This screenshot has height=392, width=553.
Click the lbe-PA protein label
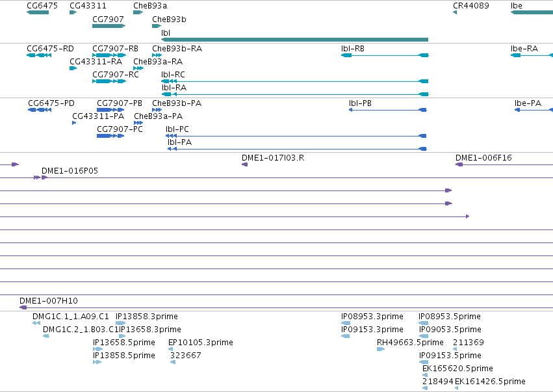coord(528,103)
